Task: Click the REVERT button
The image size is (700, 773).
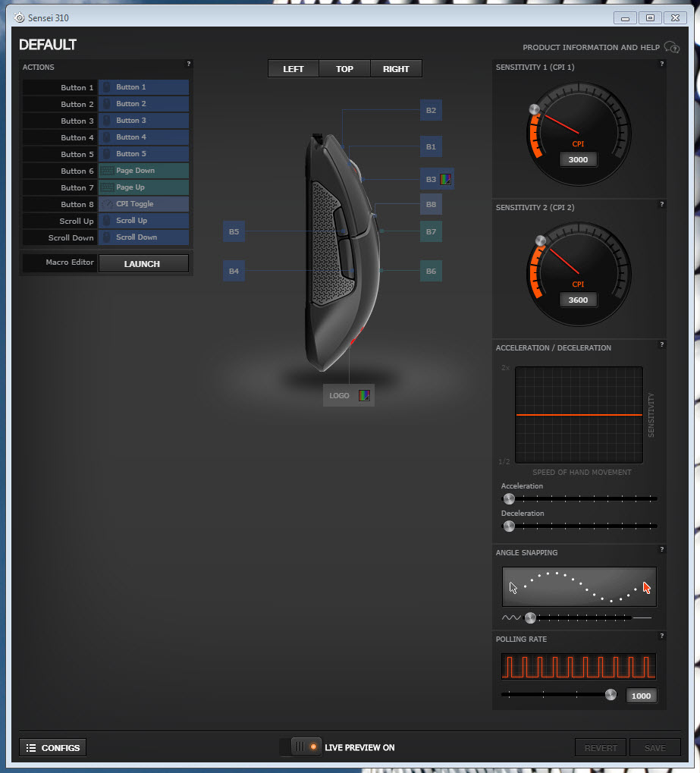Action: tap(601, 747)
